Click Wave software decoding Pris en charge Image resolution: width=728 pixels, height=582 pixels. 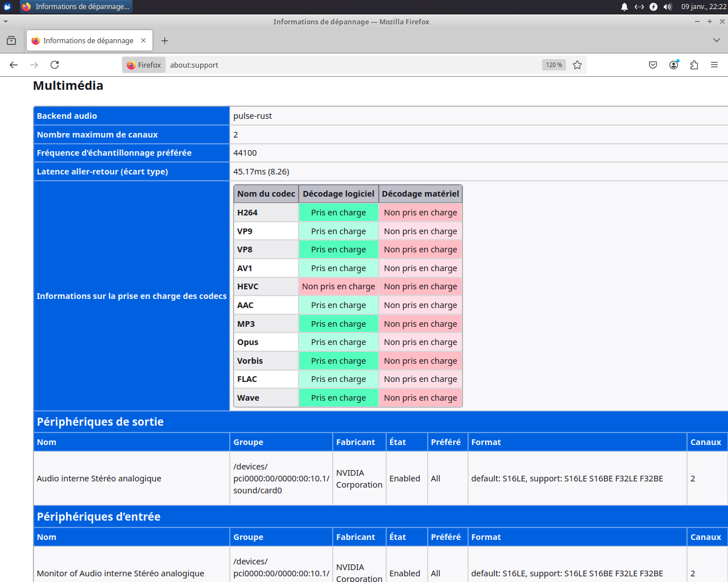[x=338, y=398]
